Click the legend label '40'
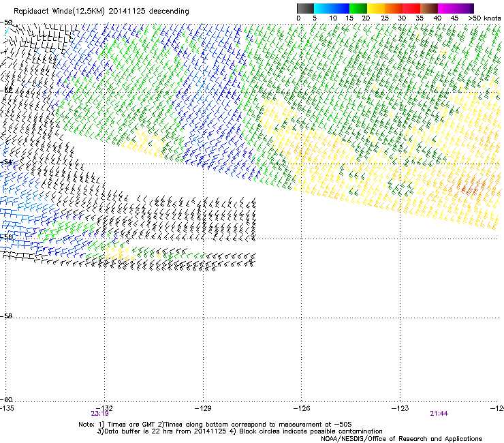 pos(437,18)
